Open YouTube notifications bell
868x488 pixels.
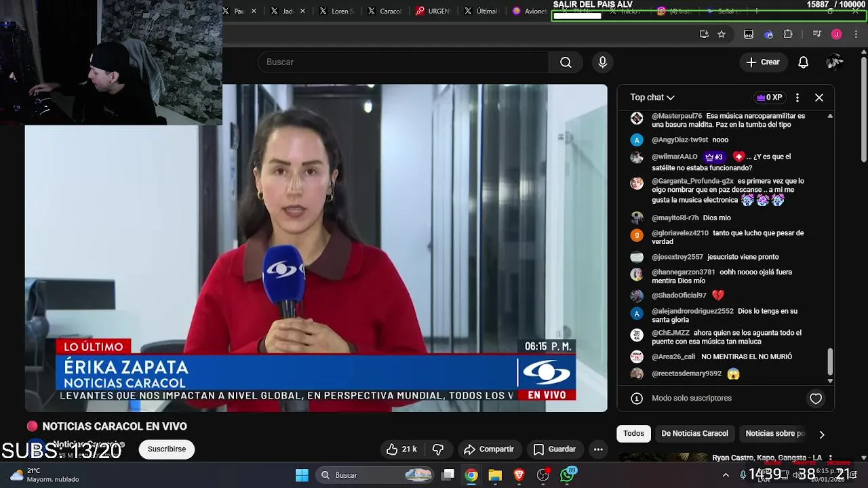coord(803,62)
